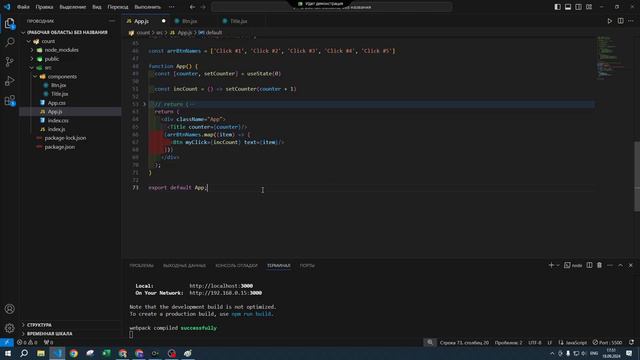The width and height of the screenshot is (640, 360).
Task: Open Customize Layout icon in title bar
Action: pyautogui.click(x=589, y=7)
